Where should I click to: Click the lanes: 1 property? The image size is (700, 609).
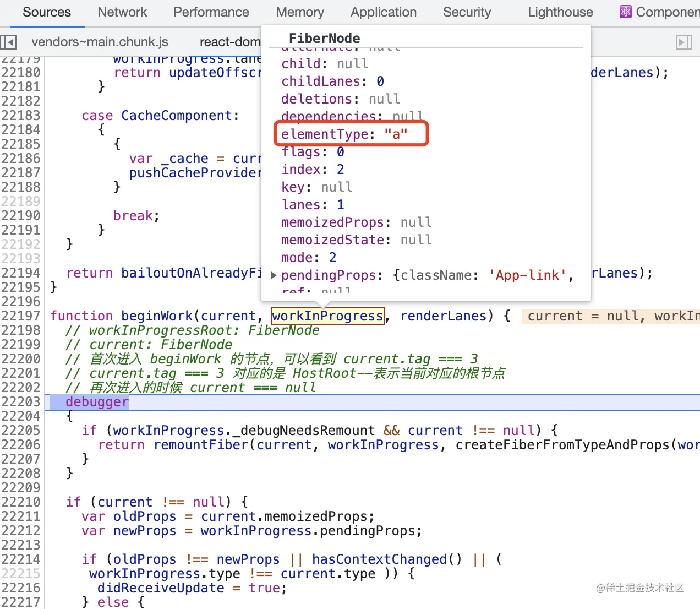[x=313, y=205]
